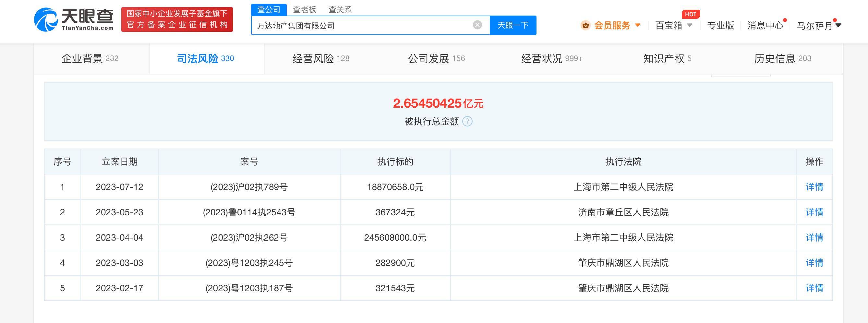
Task: Click the TianYanCha logo
Action: 74,19
